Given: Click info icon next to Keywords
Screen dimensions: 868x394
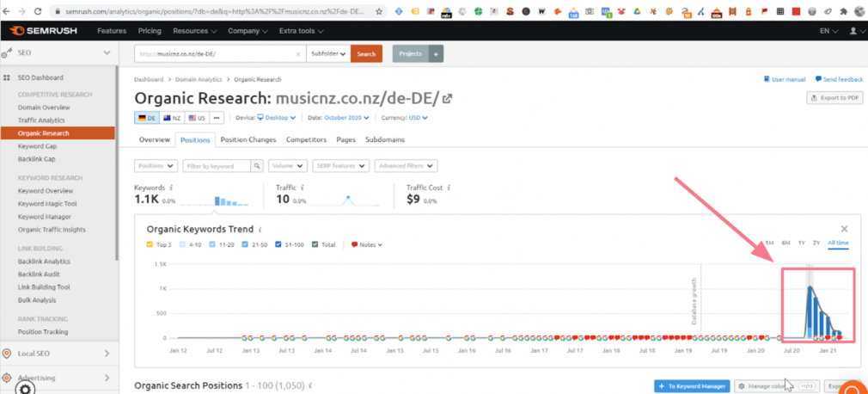Looking at the screenshot, I should click(172, 188).
